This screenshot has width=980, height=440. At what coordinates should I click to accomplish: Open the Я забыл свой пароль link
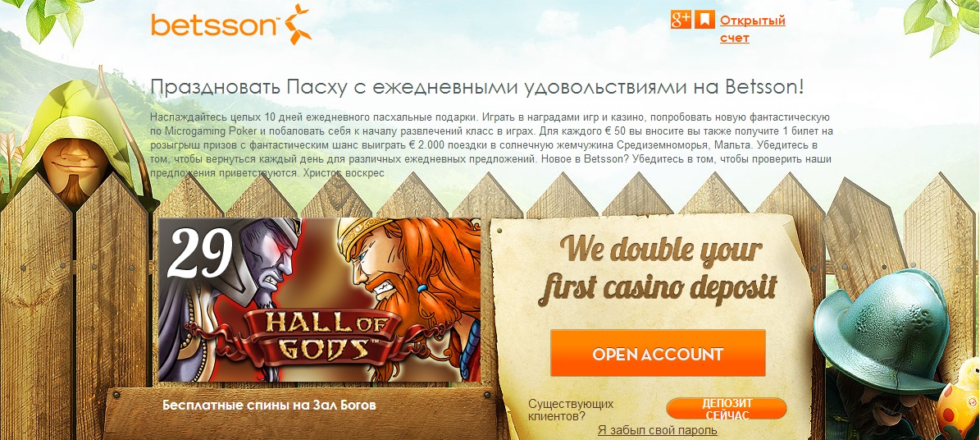pos(657,430)
